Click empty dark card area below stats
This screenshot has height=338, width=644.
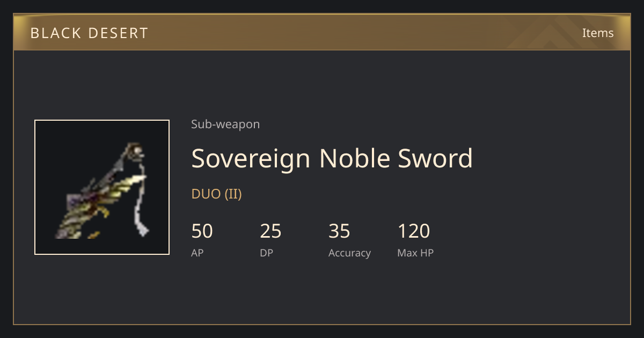tap(322, 292)
